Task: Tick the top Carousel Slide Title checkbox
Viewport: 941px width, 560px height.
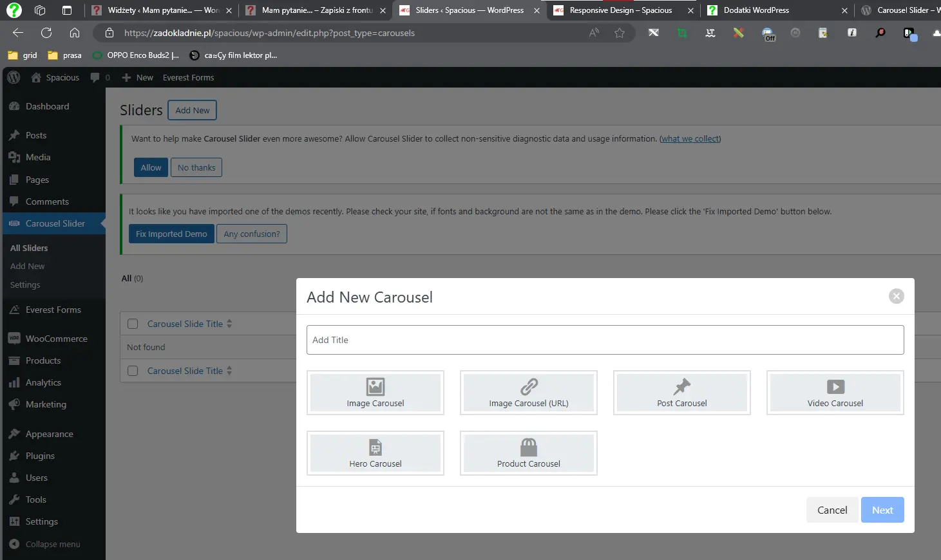Action: [x=133, y=324]
